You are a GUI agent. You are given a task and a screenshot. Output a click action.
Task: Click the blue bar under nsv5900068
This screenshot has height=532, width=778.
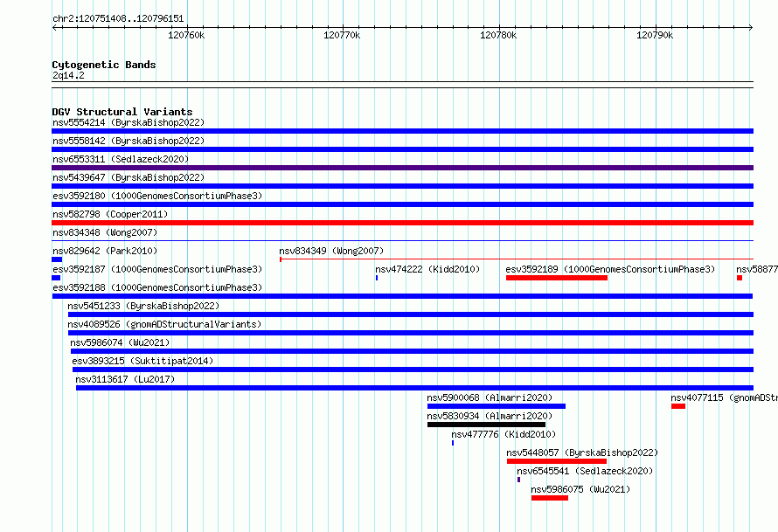pos(497,406)
